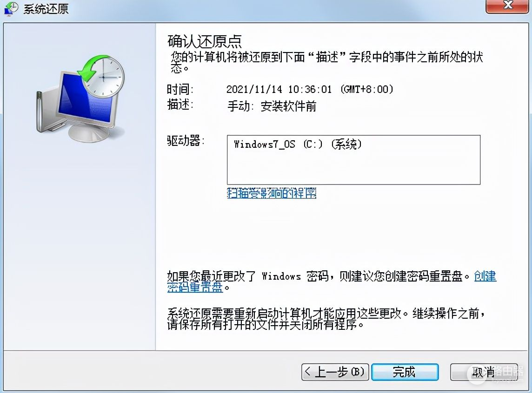Click the restart warning paragraph at bottom
Image resolution: width=532 pixels, height=393 pixels.
(x=326, y=319)
